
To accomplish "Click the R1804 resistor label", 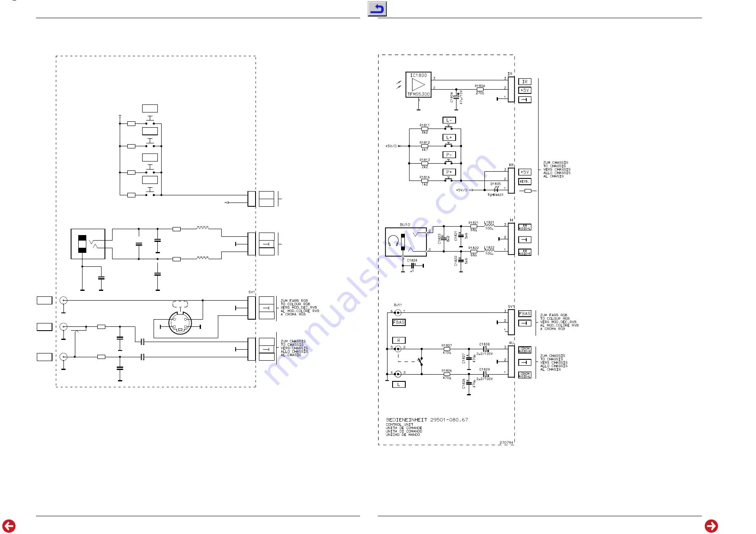I will [480, 86].
